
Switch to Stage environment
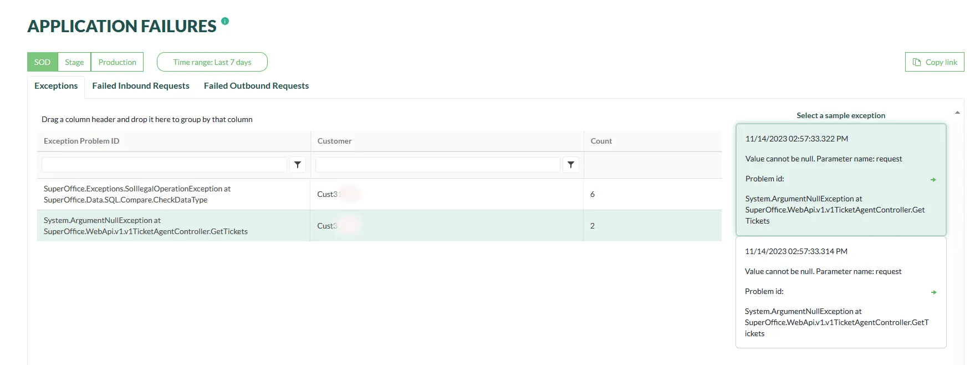pyautogui.click(x=74, y=62)
